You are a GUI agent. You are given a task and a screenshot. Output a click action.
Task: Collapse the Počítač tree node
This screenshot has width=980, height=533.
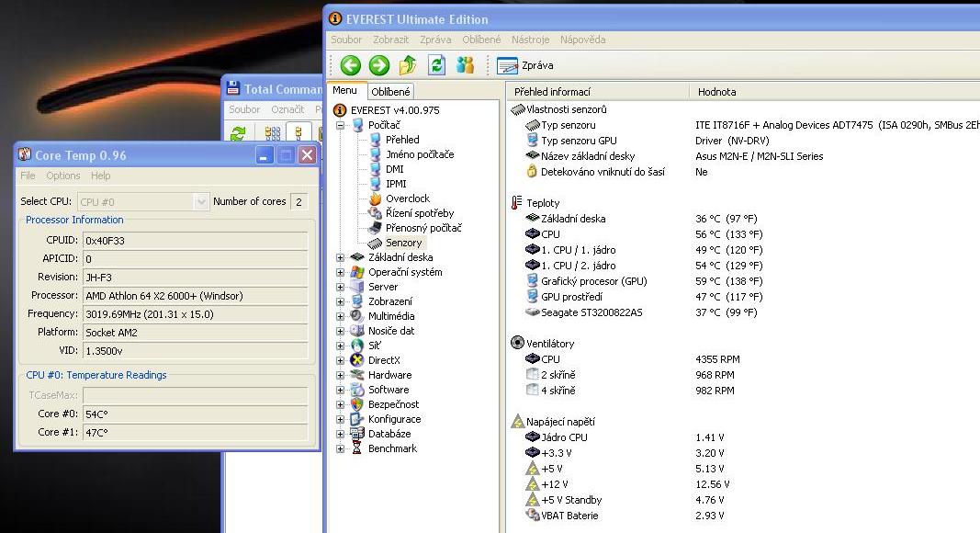[341, 125]
